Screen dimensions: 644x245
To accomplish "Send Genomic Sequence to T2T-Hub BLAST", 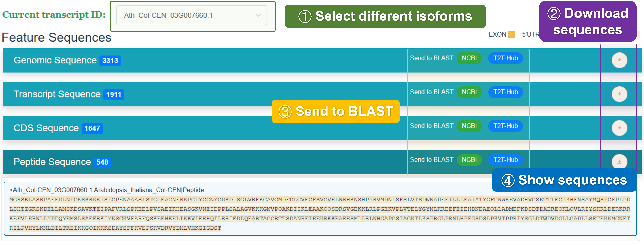I will (505, 58).
